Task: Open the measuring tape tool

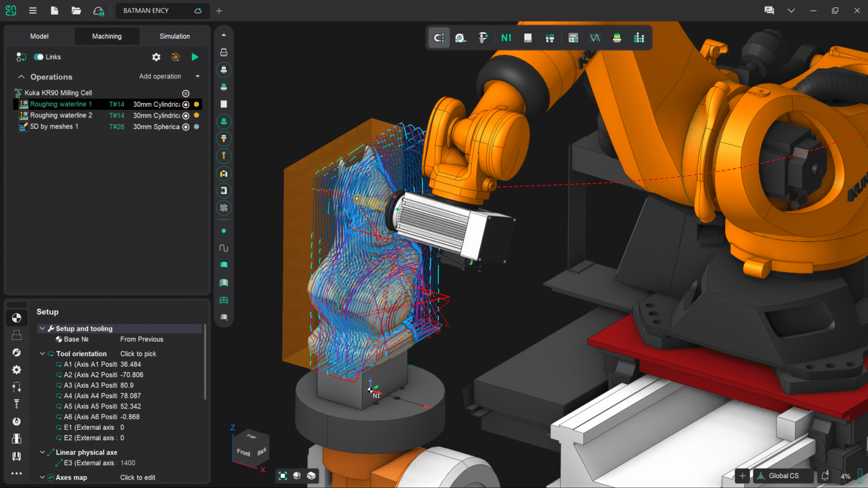Action: pos(461,37)
